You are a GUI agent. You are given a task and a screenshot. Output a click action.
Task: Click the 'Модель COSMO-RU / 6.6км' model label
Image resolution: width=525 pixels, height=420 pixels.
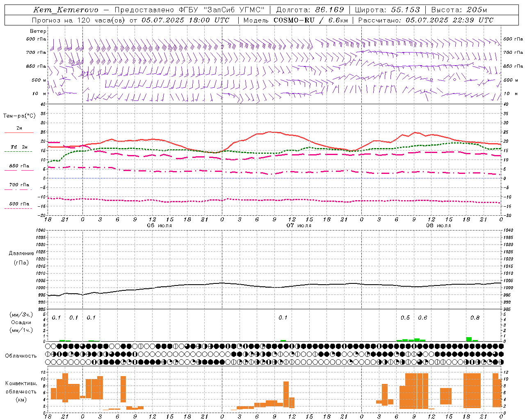click(295, 20)
